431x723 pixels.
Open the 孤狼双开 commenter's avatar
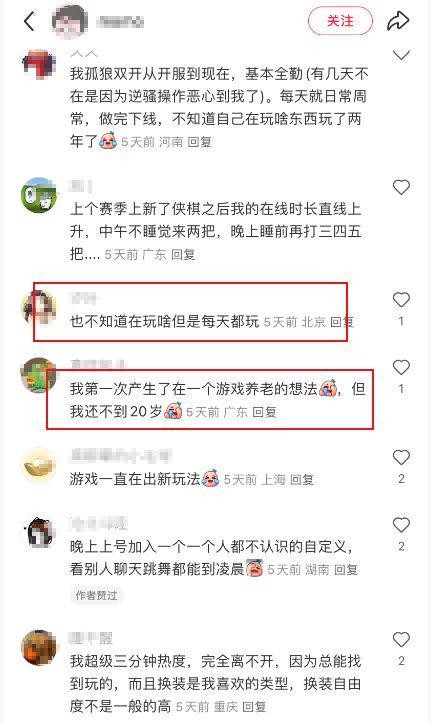tap(39, 65)
